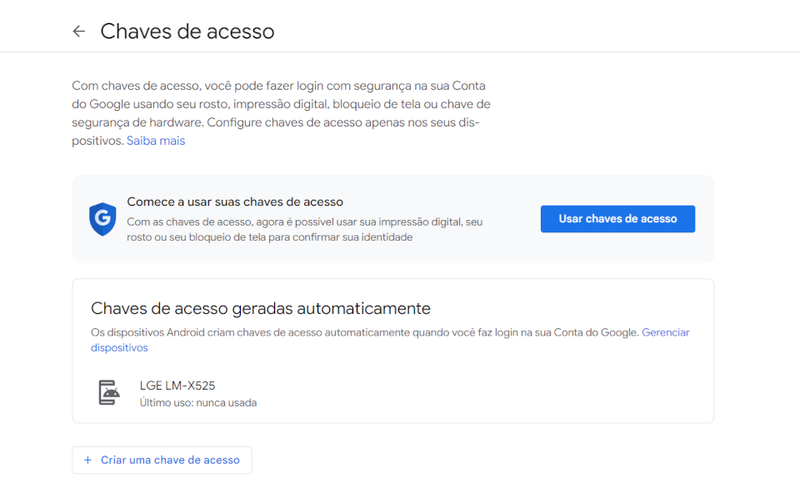Click the Android device icon for LGE LM-X525
This screenshot has width=800, height=493.
pos(109,393)
